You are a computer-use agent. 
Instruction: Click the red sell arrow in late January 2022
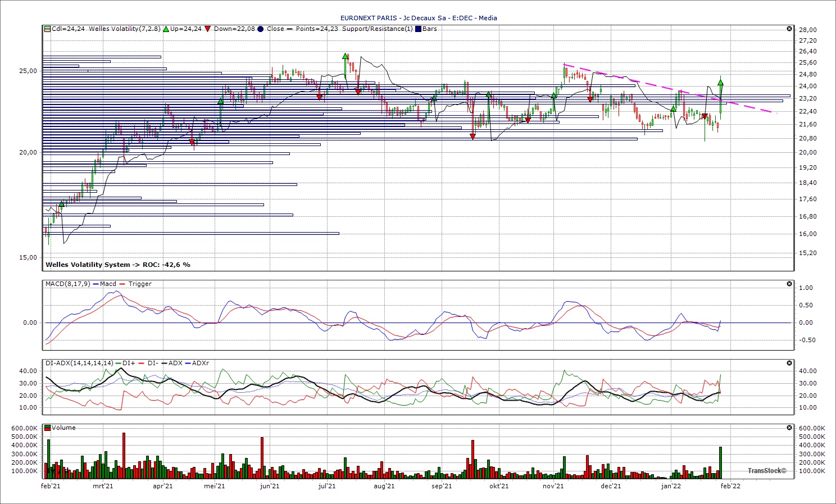point(705,116)
